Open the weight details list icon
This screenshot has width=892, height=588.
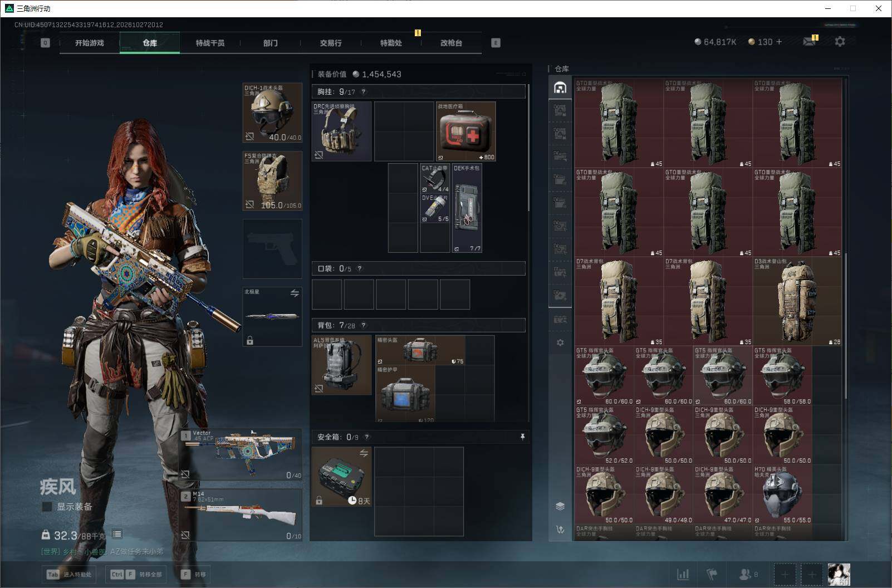[x=117, y=535]
